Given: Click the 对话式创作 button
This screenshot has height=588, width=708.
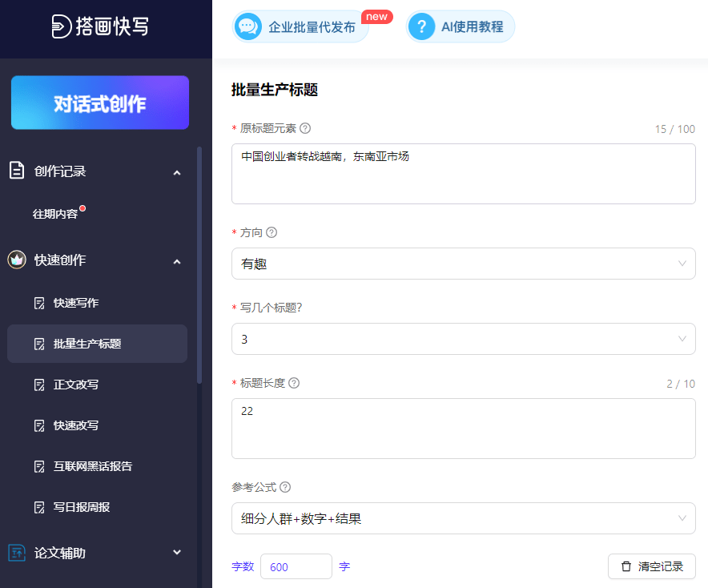Looking at the screenshot, I should point(99,103).
